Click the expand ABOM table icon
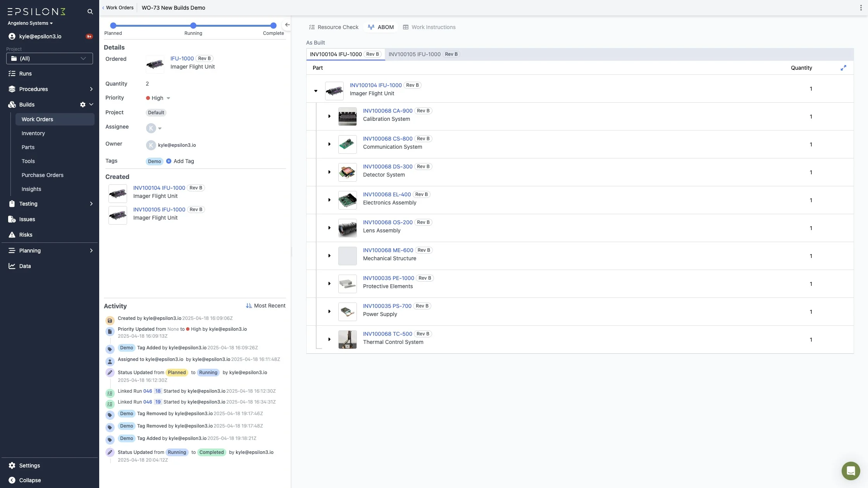868x488 pixels. click(x=843, y=68)
